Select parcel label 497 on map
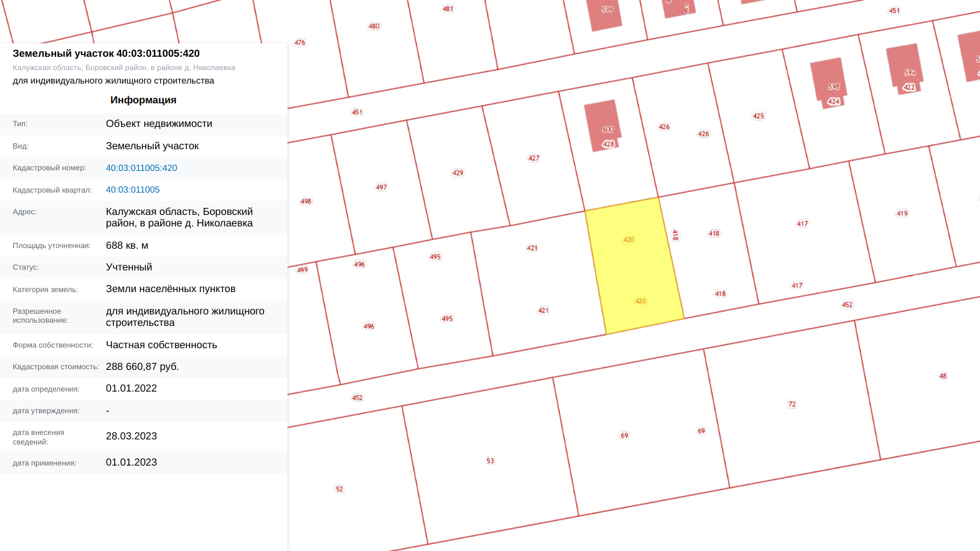 pyautogui.click(x=381, y=187)
